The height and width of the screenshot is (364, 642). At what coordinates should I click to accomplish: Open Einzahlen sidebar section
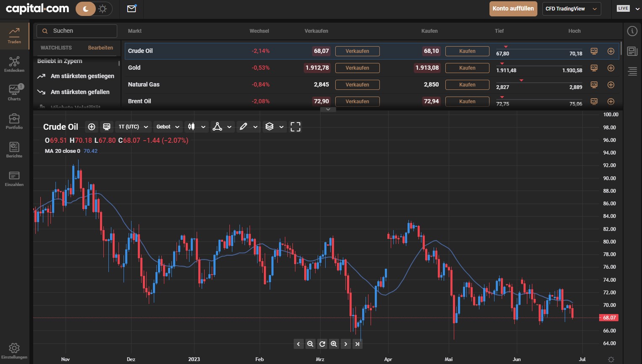pos(14,178)
